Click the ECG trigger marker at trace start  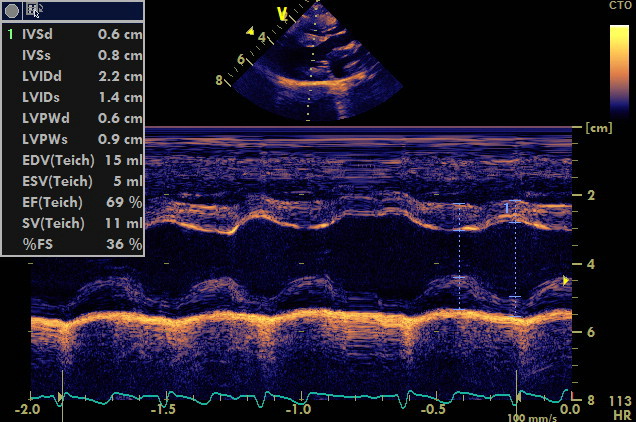[x=60, y=398]
